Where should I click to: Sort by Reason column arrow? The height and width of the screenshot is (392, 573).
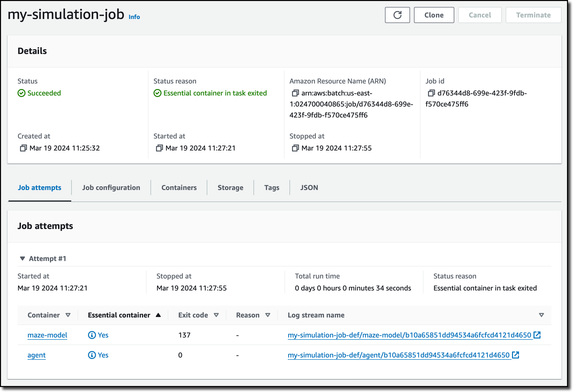[267, 315]
